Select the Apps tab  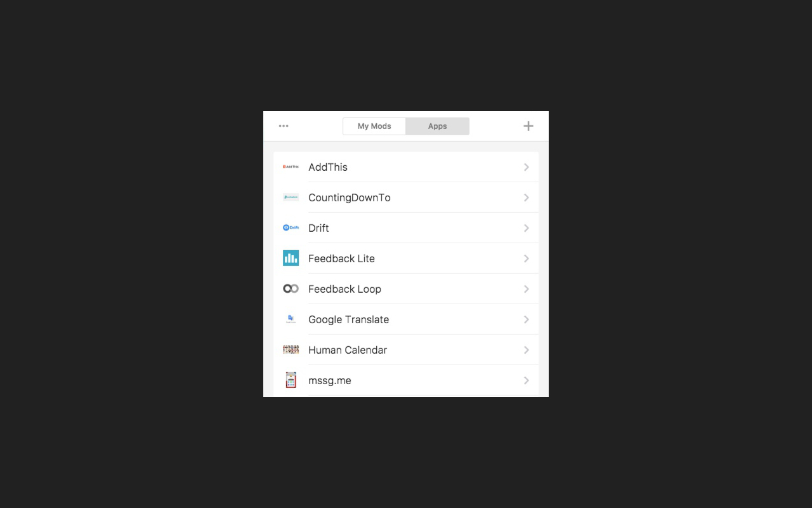tap(437, 126)
